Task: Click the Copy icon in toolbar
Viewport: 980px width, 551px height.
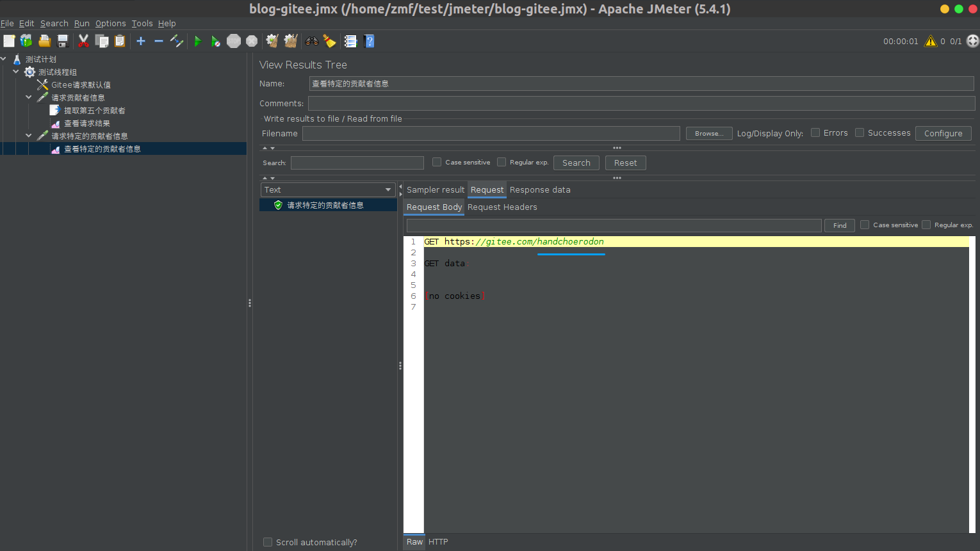Action: click(102, 41)
